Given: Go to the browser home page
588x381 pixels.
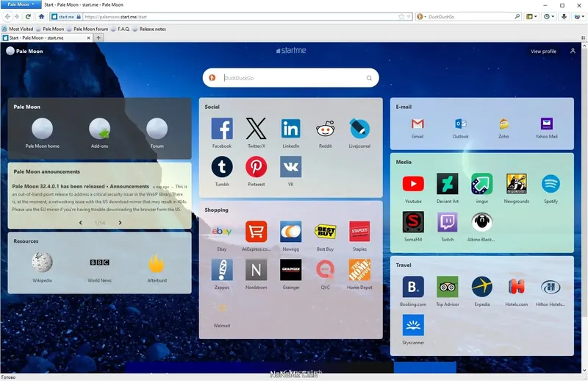Looking at the screenshot, I should [41, 16].
